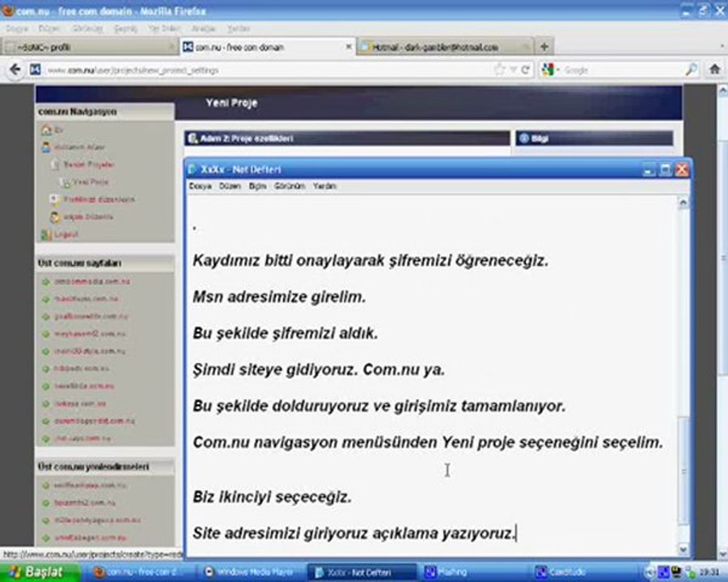Click the line 'Msn adresimize girelim.'
The image size is (728, 582).
click(279, 297)
